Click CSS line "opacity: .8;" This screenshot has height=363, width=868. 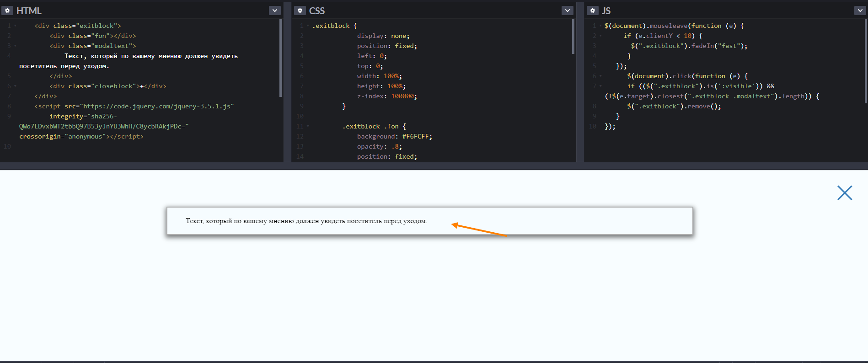coord(380,147)
